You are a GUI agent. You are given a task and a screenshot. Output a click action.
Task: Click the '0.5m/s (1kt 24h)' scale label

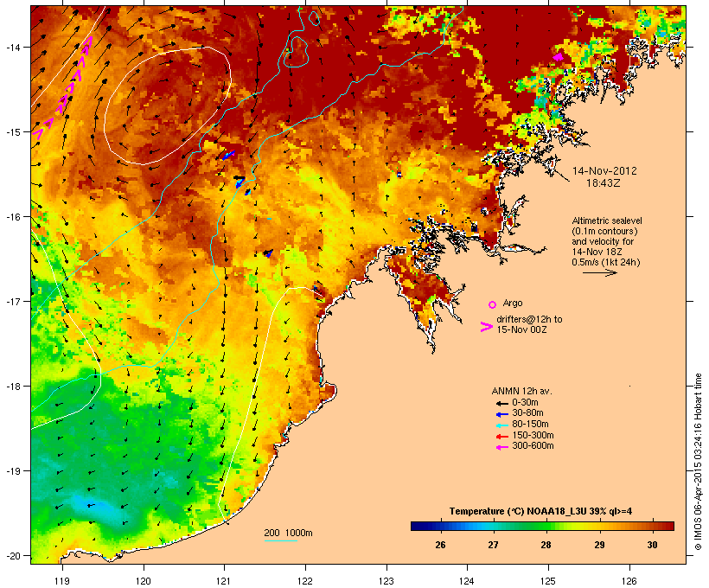(606, 262)
